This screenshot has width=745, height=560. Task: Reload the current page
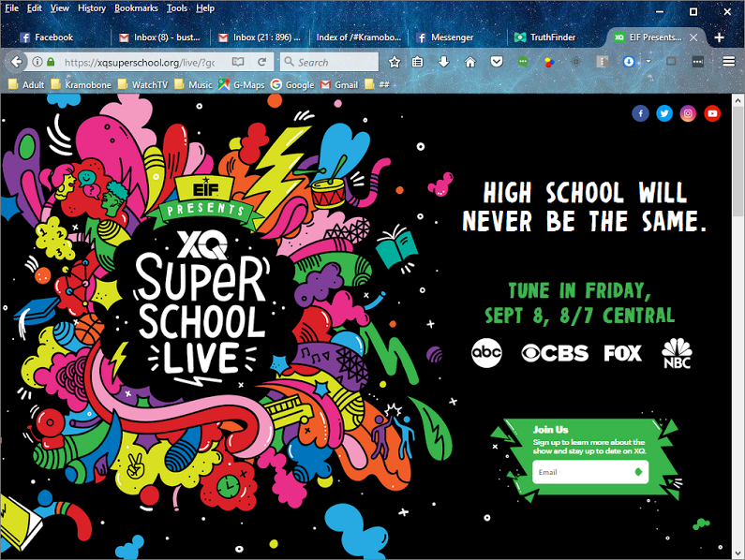tap(261, 62)
